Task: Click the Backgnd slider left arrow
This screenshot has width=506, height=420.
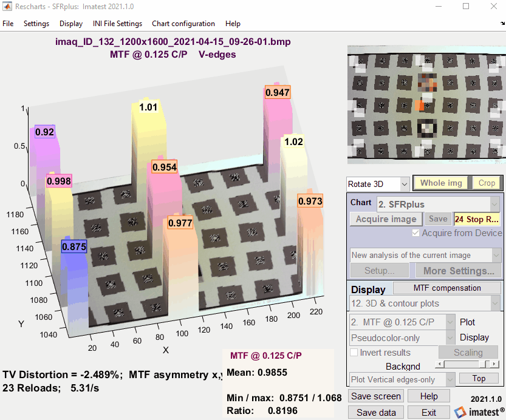Action: pyautogui.click(x=439, y=364)
